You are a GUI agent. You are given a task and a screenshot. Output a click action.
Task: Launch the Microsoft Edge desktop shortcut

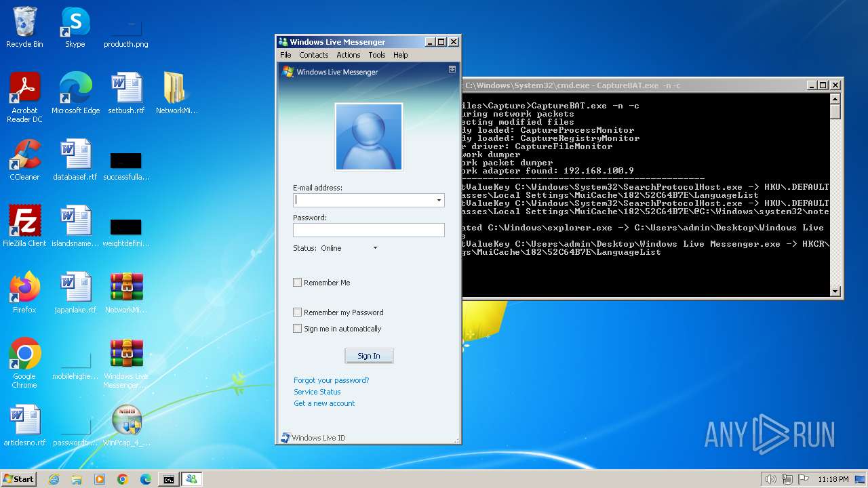[x=75, y=94]
